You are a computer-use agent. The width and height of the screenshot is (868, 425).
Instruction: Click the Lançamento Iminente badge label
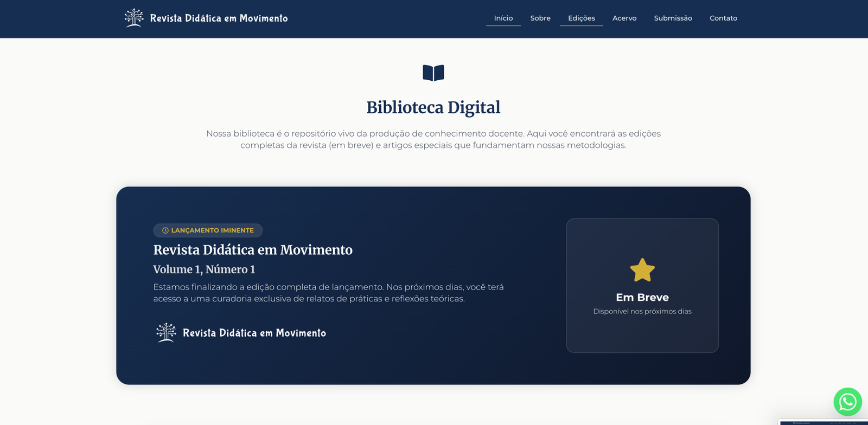click(x=212, y=230)
